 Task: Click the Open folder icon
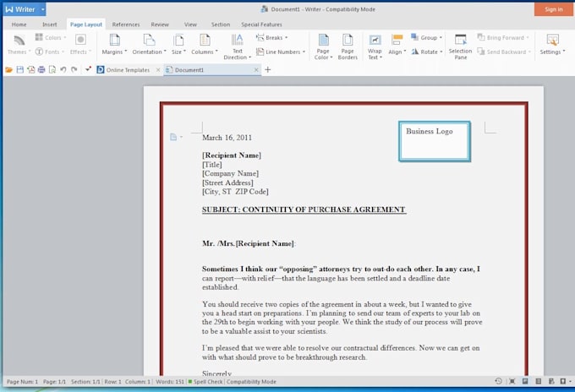tap(8, 69)
